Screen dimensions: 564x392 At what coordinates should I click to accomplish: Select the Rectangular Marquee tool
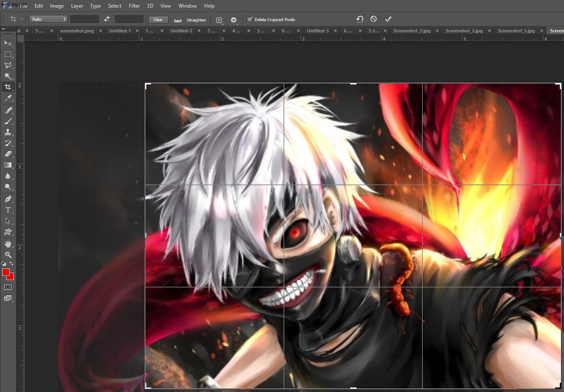point(8,54)
